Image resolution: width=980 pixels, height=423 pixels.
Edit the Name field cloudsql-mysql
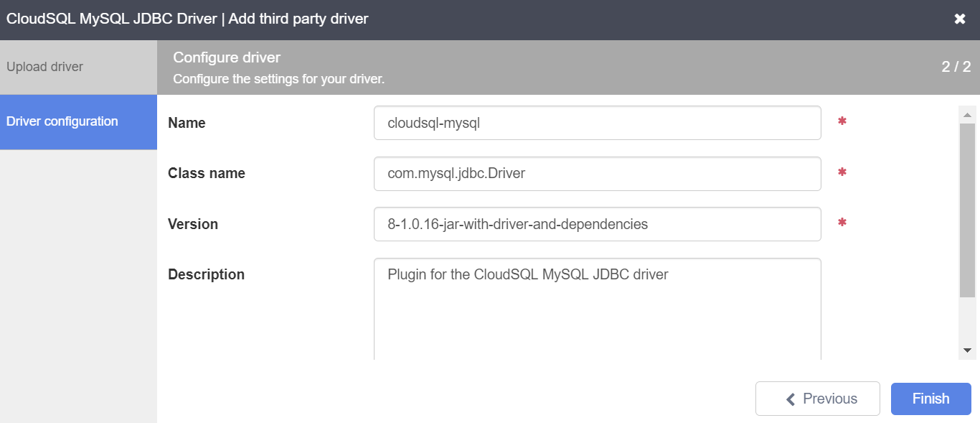(597, 123)
